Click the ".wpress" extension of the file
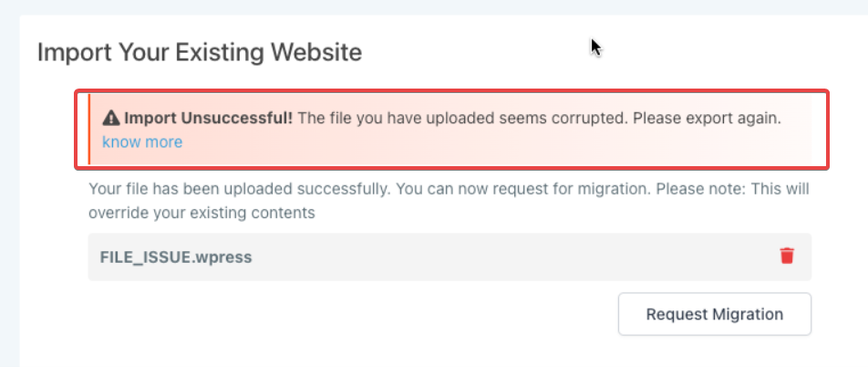This screenshot has height=367, width=868. (x=226, y=257)
